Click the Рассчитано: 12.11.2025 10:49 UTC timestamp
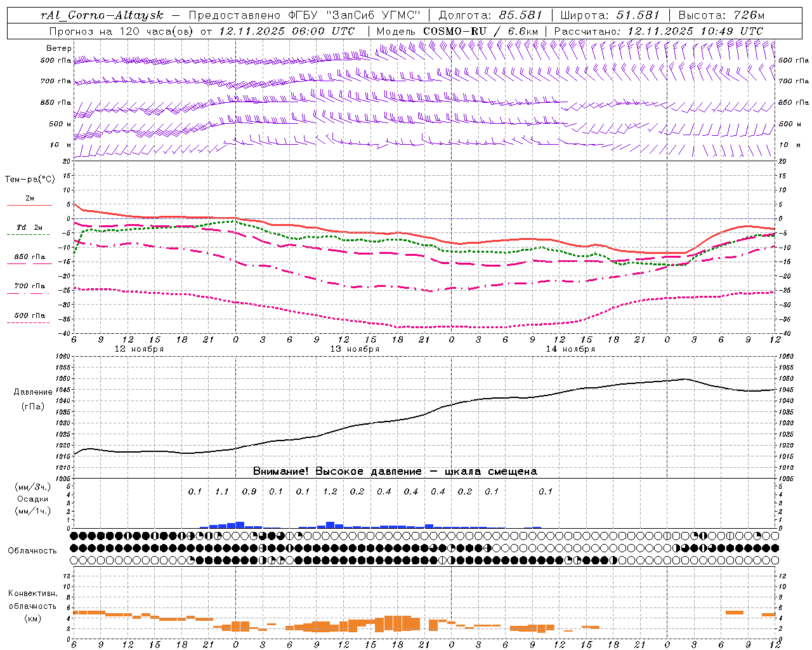This screenshot has height=650, width=812. click(x=658, y=31)
